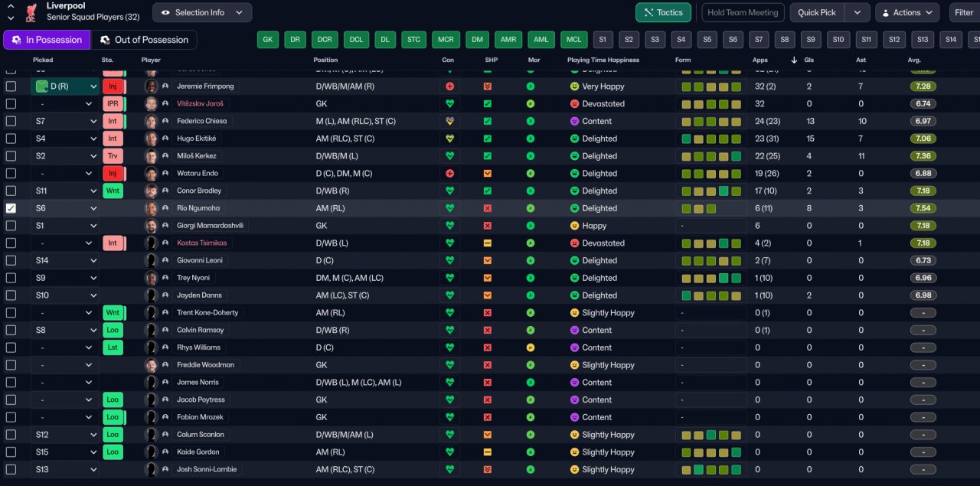Click Vítězslav Jaroš's morale icon

click(x=531, y=104)
